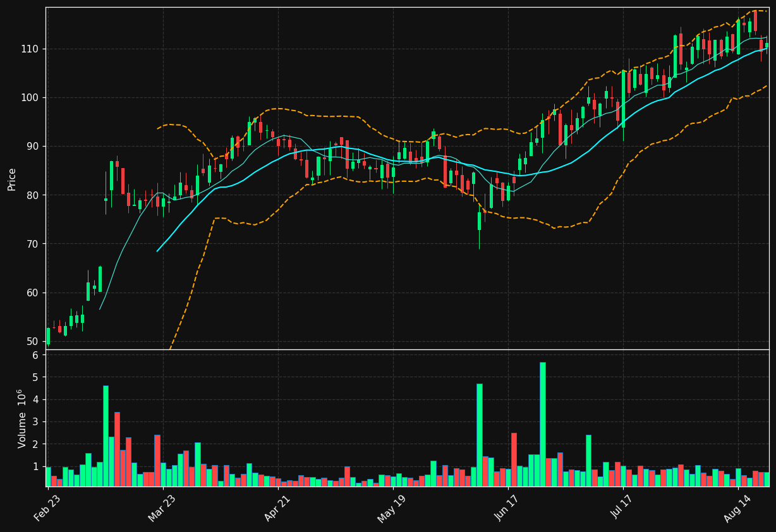Click the green volume bar reaching 4.7 before Jun 17

(480, 435)
